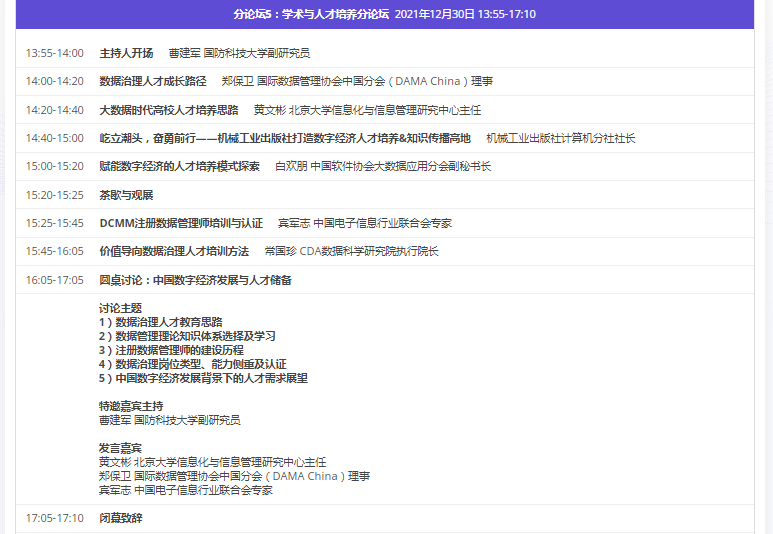Click speaker 宾军志 in the 15:25-15:45 row
Viewport: 773px width, 534px height.
coord(293,223)
